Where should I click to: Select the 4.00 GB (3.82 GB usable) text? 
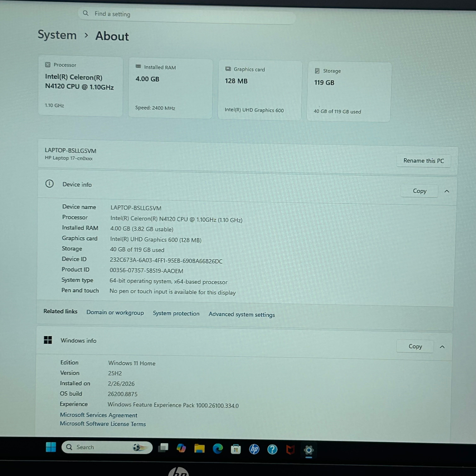[x=142, y=229]
